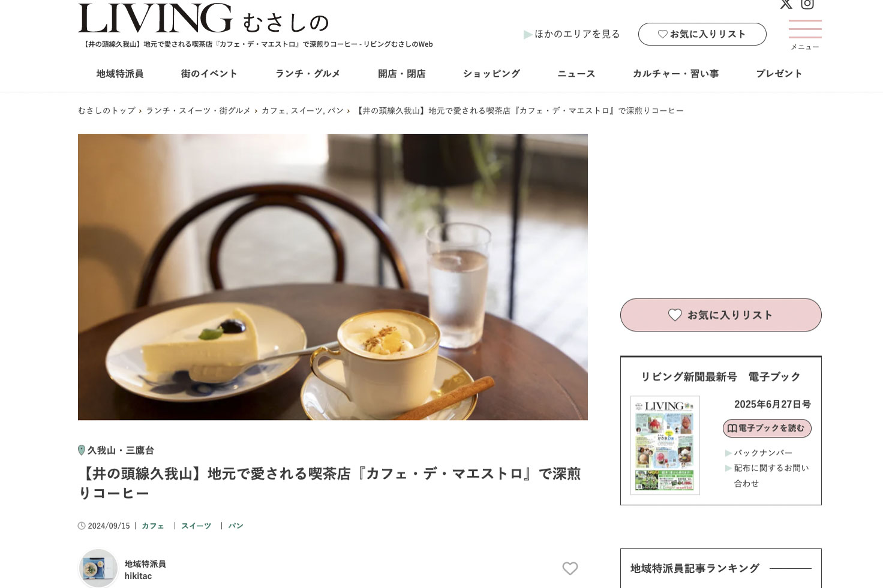Open the バックナンバー link
This screenshot has height=588, width=883.
tap(763, 453)
